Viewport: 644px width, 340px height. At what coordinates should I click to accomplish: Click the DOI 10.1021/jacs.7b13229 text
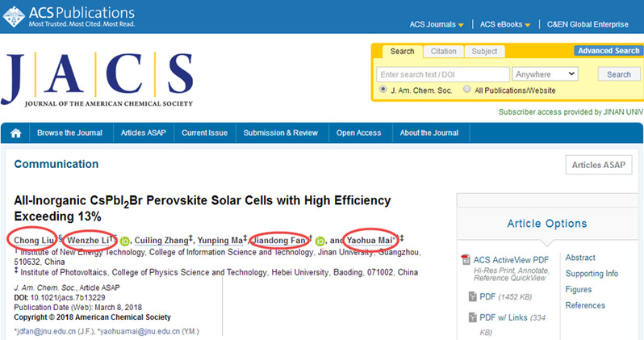[x=60, y=298]
